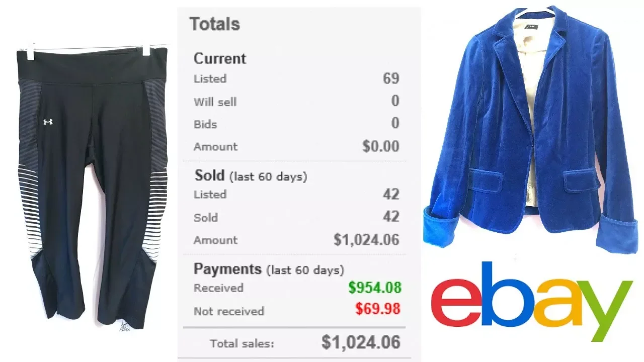644x362 pixels.
Task: Click the Total sales $1,024.06 figure
Action: point(361,342)
